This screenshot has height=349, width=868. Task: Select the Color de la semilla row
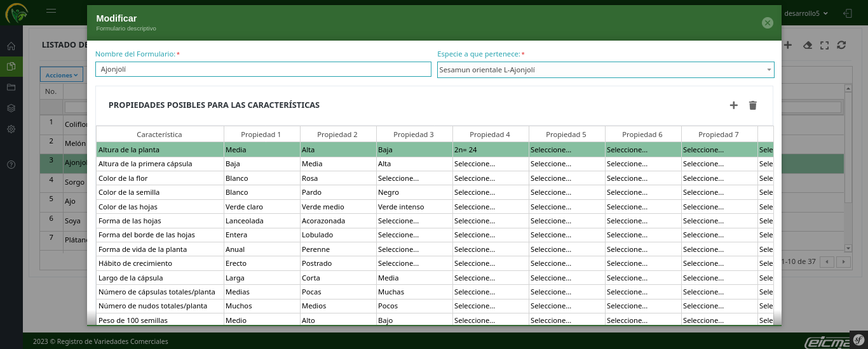(159, 192)
